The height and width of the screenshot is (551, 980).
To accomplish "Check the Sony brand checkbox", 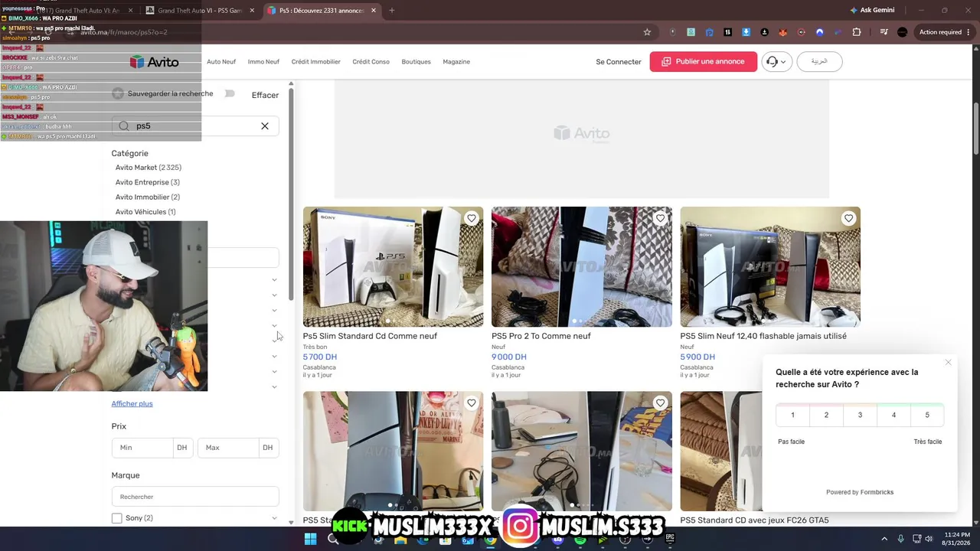I will point(116,518).
